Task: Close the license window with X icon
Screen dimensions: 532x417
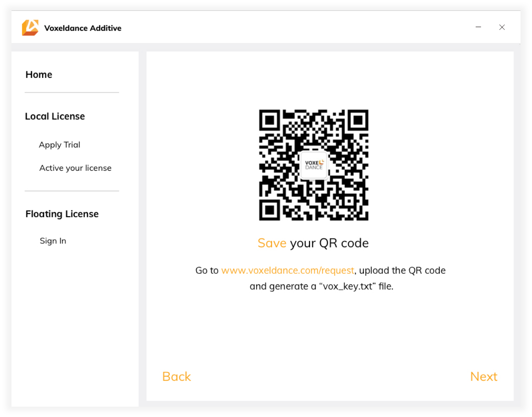Action: 502,27
